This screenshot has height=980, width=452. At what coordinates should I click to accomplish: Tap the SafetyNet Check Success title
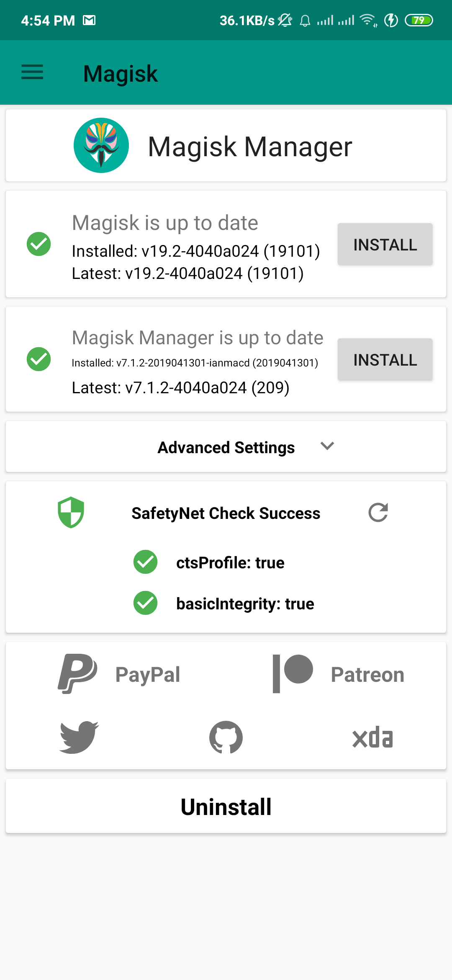pos(226,513)
